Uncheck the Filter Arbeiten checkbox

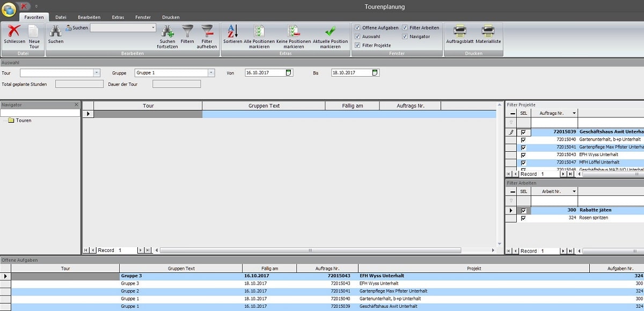(x=405, y=28)
